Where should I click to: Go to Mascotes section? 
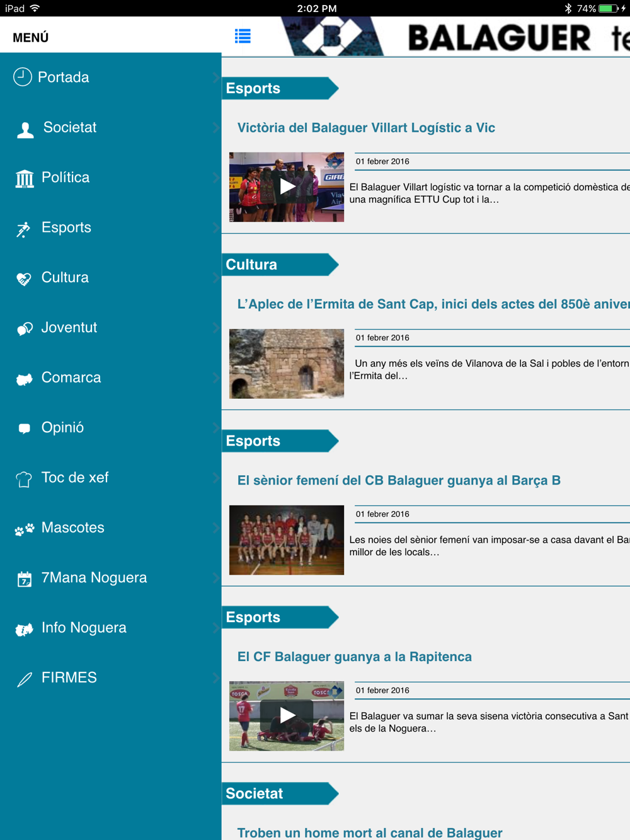point(110,527)
